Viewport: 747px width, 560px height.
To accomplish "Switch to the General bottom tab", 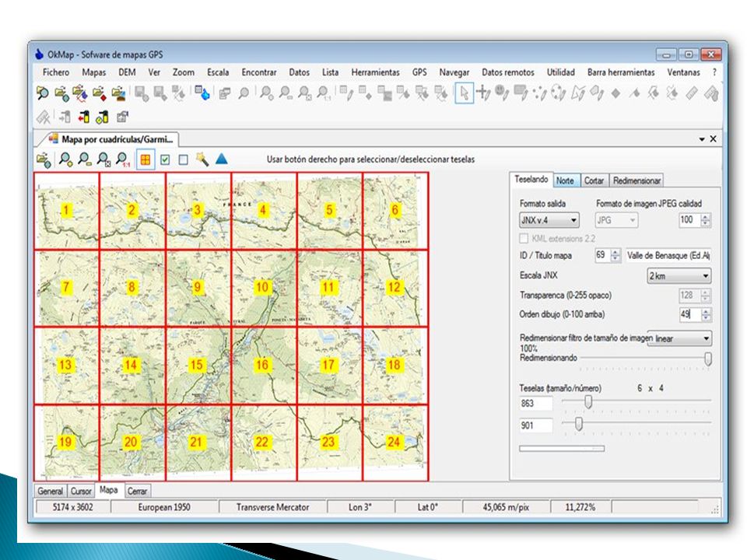I will coord(50,491).
